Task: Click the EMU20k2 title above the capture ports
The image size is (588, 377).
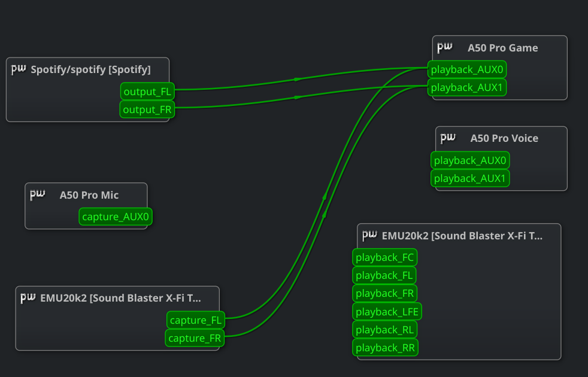Action: pyautogui.click(x=121, y=298)
